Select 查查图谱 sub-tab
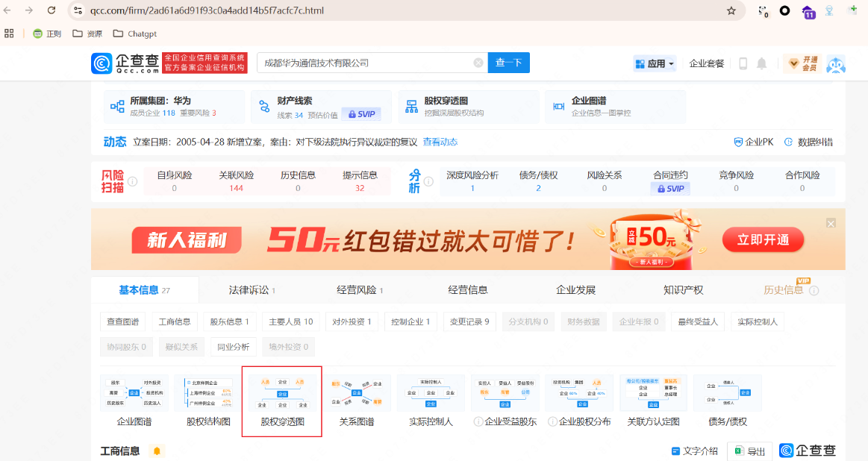The image size is (868, 461). click(x=123, y=322)
